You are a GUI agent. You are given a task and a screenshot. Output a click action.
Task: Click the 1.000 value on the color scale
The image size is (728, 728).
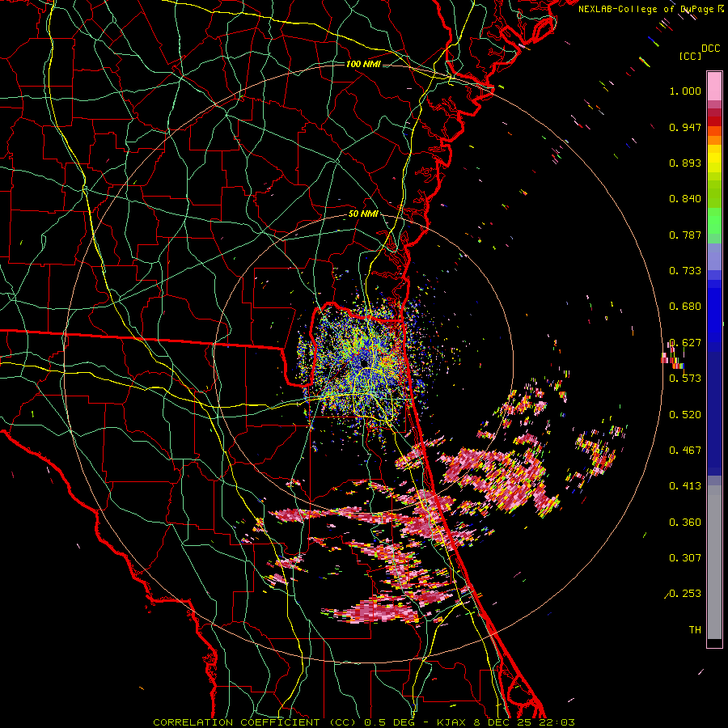point(685,91)
